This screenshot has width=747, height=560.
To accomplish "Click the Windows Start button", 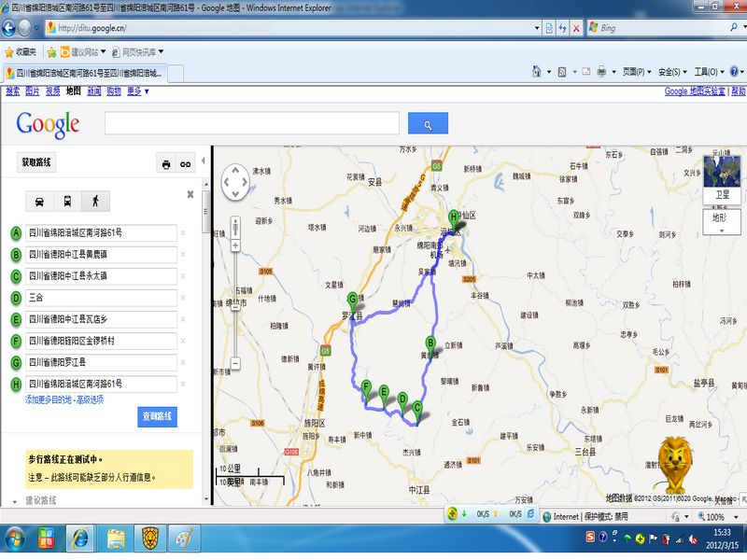I will (x=15, y=539).
